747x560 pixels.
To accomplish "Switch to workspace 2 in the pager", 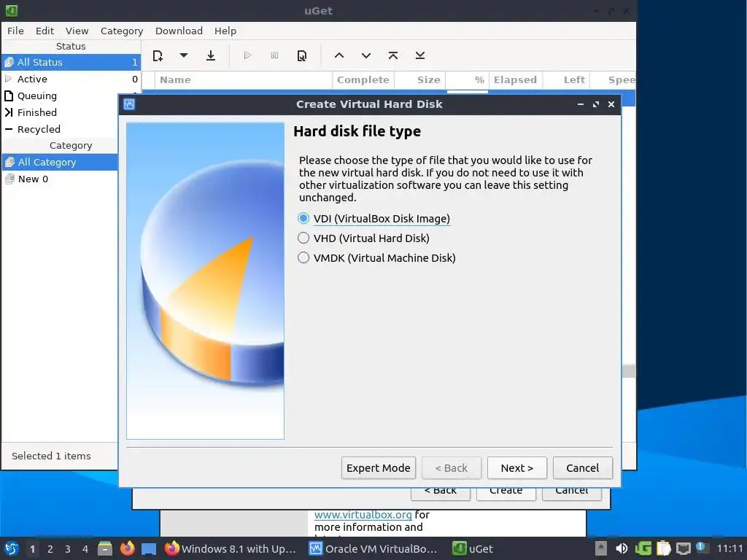I will (x=50, y=549).
